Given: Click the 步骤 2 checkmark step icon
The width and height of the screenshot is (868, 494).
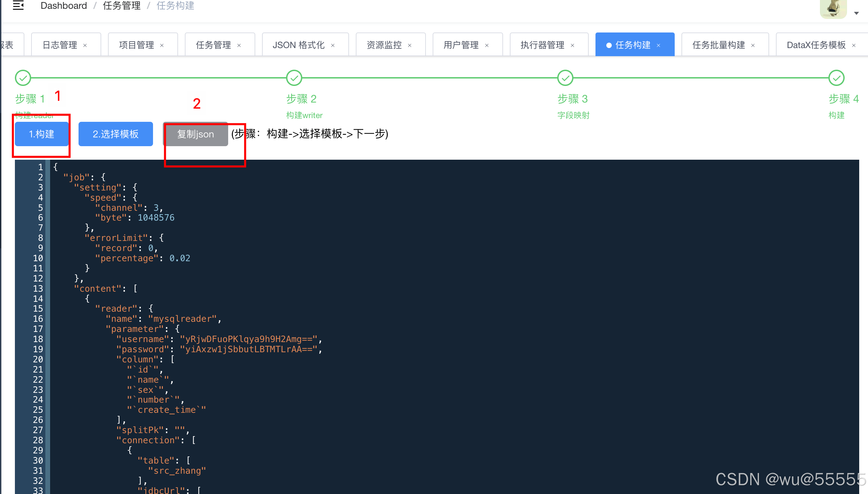Looking at the screenshot, I should pos(294,78).
